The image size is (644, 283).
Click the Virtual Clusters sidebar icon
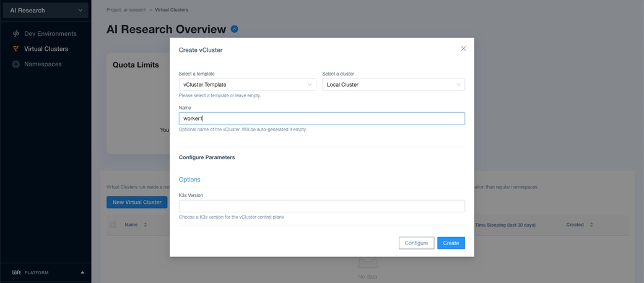click(x=16, y=49)
